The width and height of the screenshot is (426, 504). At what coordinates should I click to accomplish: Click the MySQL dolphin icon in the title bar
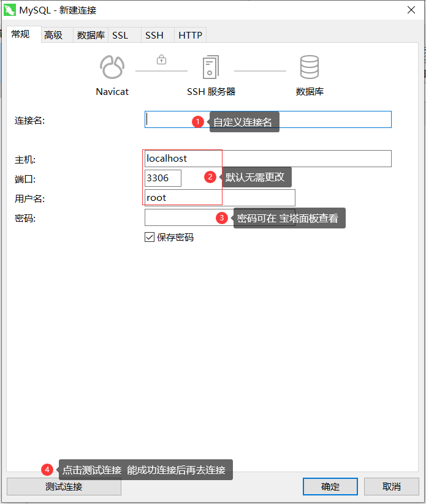pos(10,10)
